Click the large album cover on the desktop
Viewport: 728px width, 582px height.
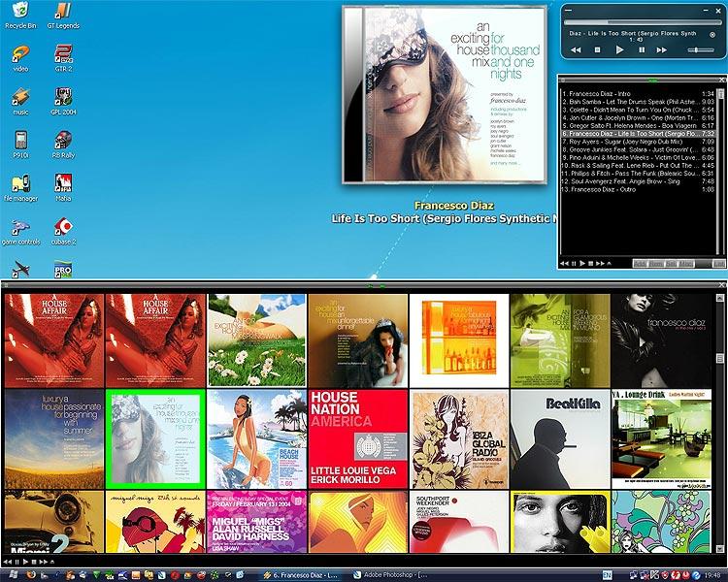445,95
